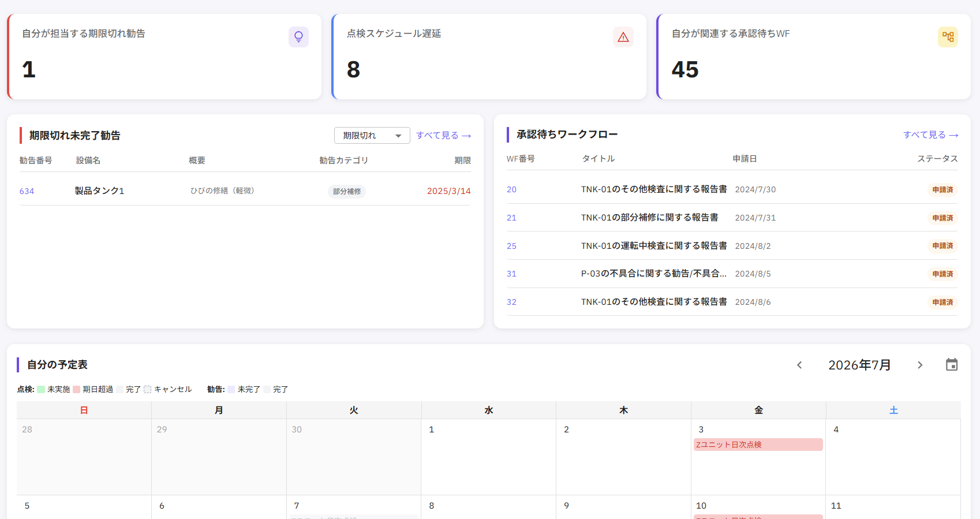Go to previous month in calendar
Viewport: 980px width, 519px height.
[x=799, y=365]
